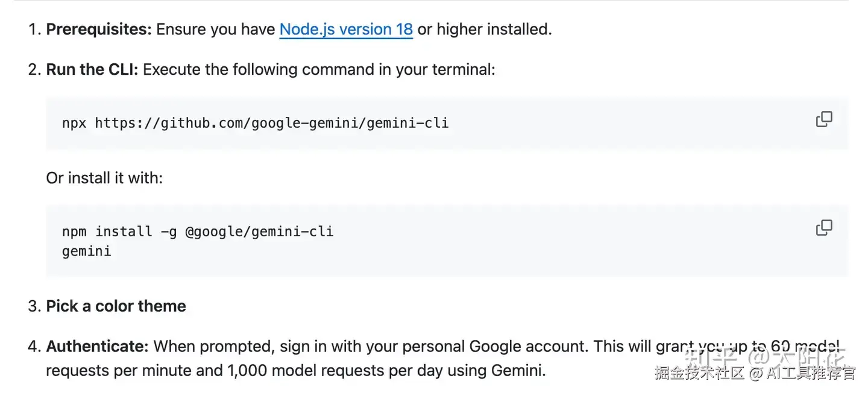Image resolution: width=868 pixels, height=393 pixels.
Task: Click the bold 'Run the CLI:' label
Action: pyautogui.click(x=92, y=69)
